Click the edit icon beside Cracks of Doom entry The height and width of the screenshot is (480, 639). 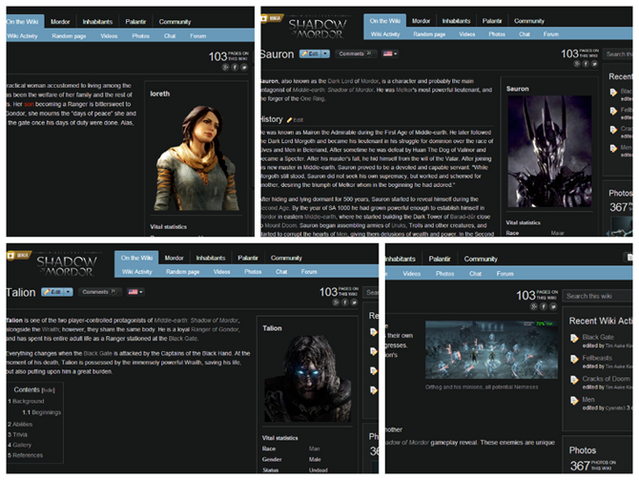click(574, 380)
